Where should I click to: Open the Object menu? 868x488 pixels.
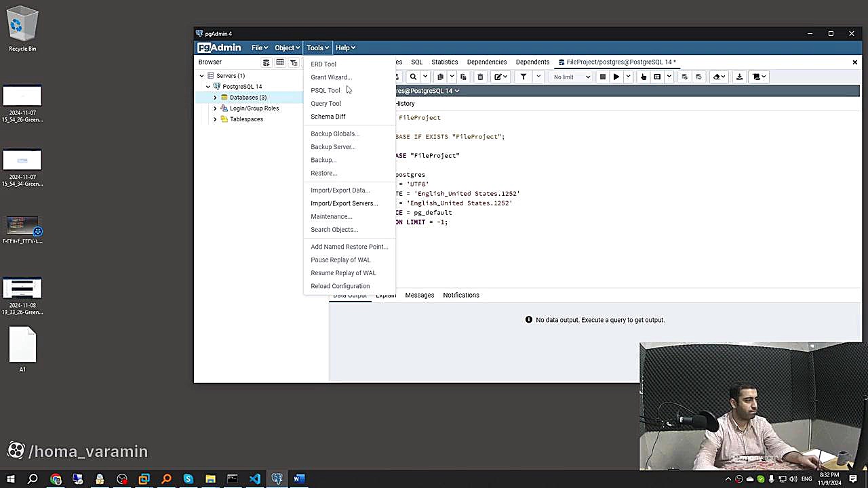pos(287,48)
